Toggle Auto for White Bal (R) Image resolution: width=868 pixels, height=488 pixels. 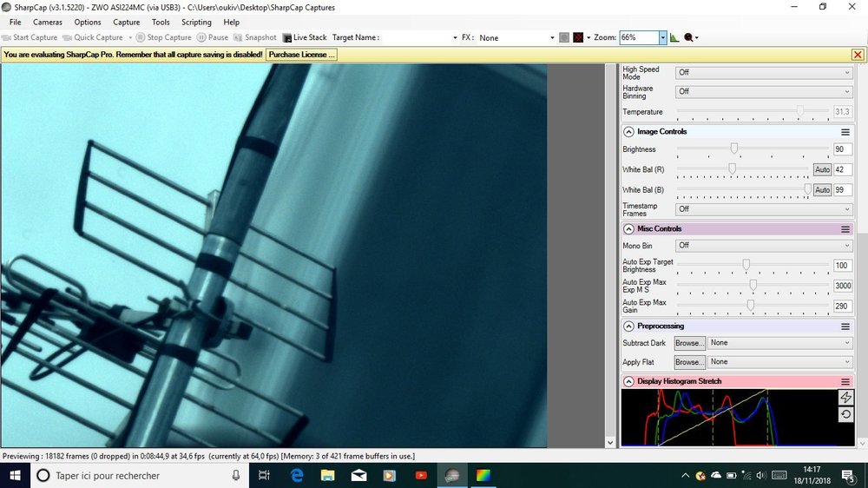pyautogui.click(x=822, y=169)
